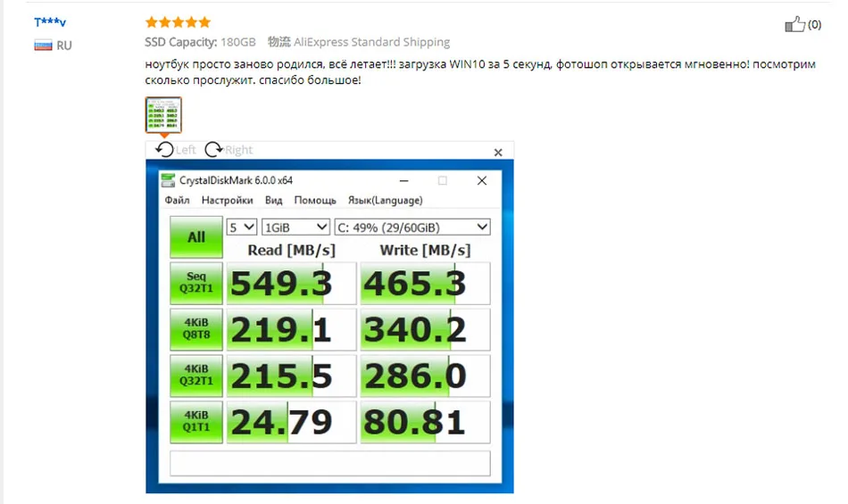Click the 4KiB Q32T1 read value 215.5
The height and width of the screenshot is (504, 848).
[x=292, y=376]
